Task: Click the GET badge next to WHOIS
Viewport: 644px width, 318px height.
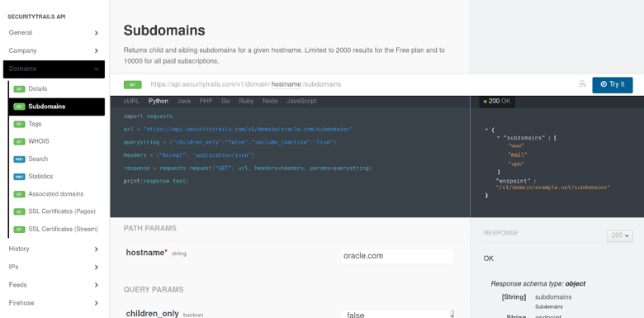Action: click(x=19, y=141)
